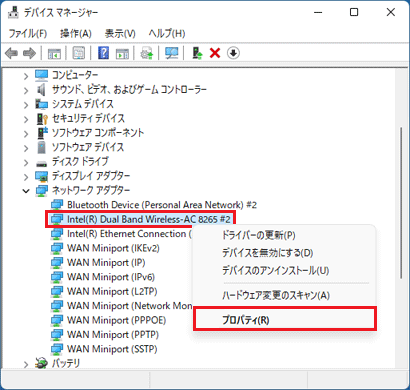The width and height of the screenshot is (410, 390).
Task: Select WAN Miniport (Network Monitor)
Action: [x=129, y=305]
